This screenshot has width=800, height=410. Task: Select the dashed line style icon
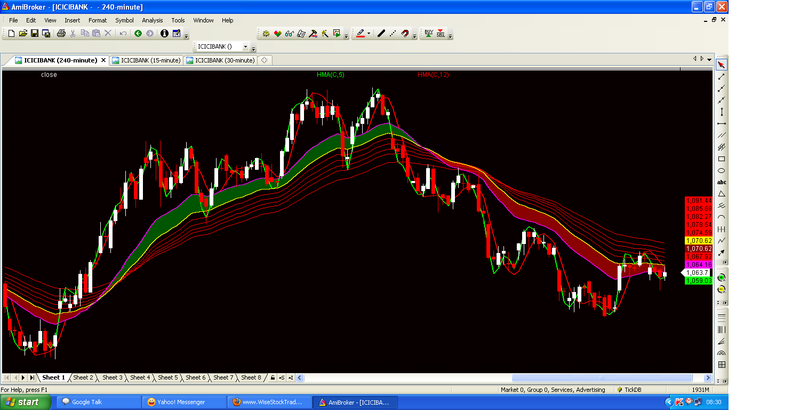(392, 34)
